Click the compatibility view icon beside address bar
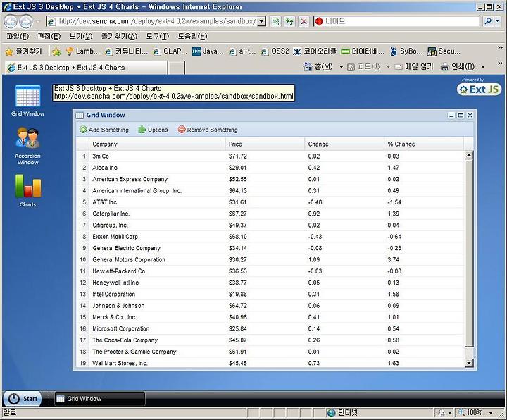This screenshot has height=420, width=507. [275, 22]
